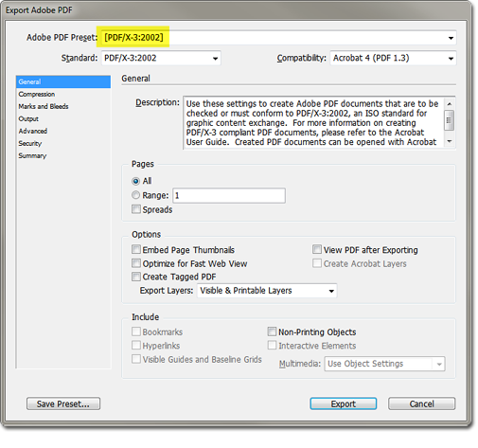Click the Description scrollbar thumb
This screenshot has width=478, height=448.
(x=450, y=120)
